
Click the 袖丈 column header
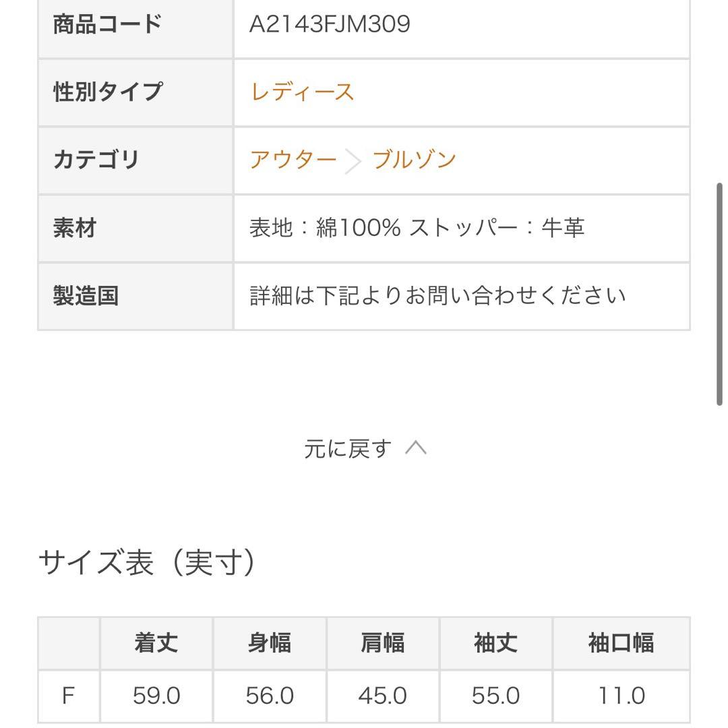[495, 643]
